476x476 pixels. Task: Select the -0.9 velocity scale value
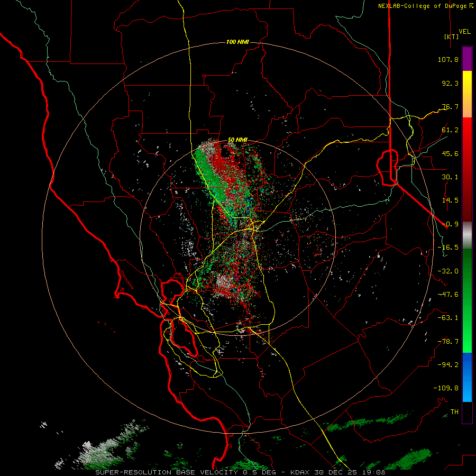[x=450, y=224]
